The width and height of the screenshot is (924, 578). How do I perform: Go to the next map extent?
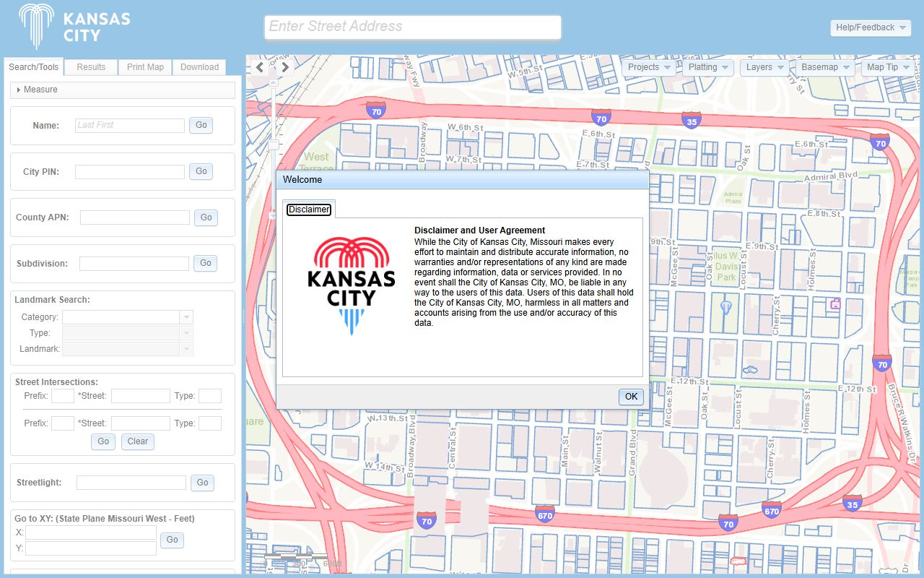pos(285,67)
